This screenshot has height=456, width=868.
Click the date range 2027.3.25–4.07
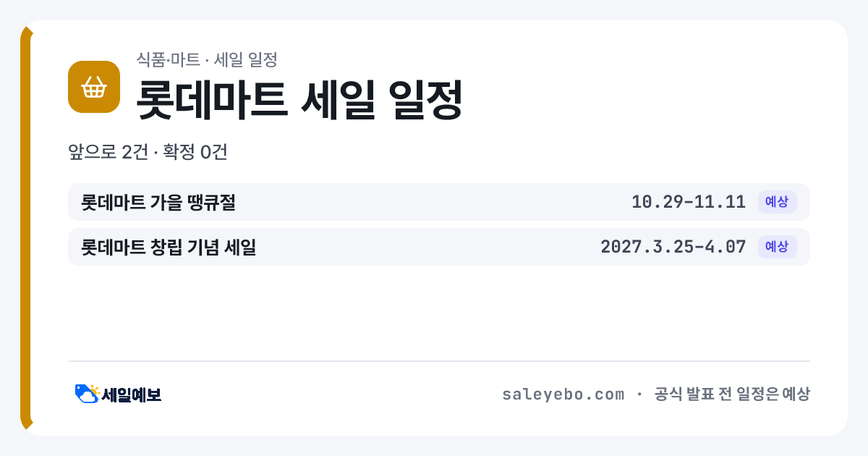tap(673, 247)
